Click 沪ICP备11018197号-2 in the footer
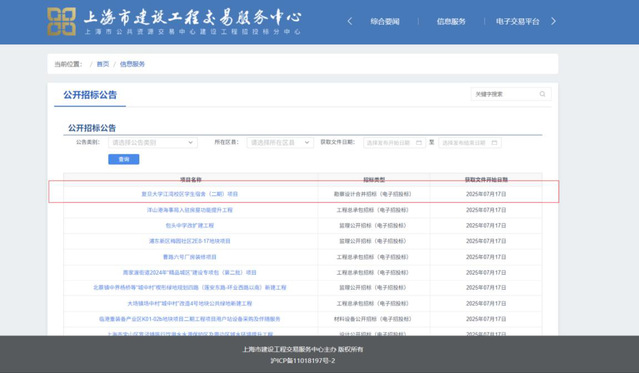Screen dimensions: 639x373 pyautogui.click(x=303, y=360)
